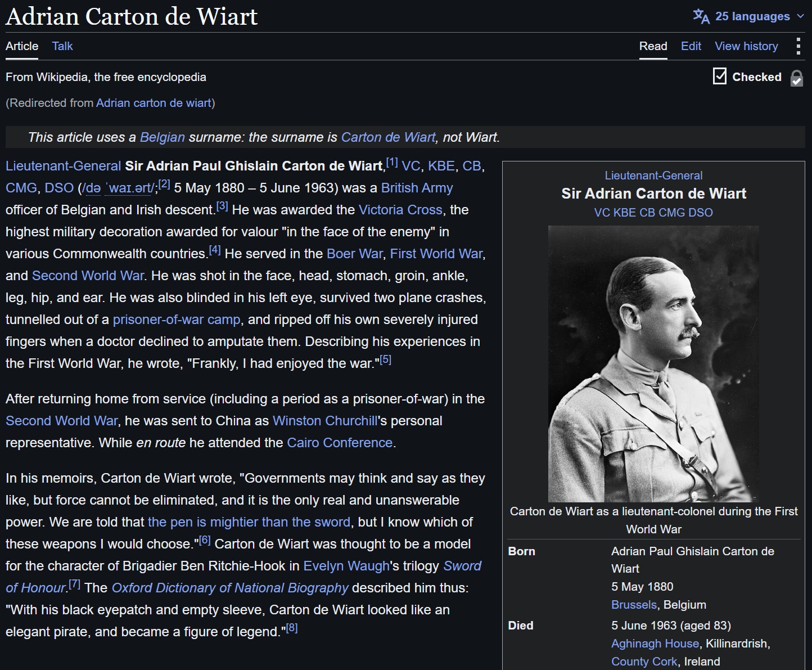Jump to citation reference 4

click(215, 250)
